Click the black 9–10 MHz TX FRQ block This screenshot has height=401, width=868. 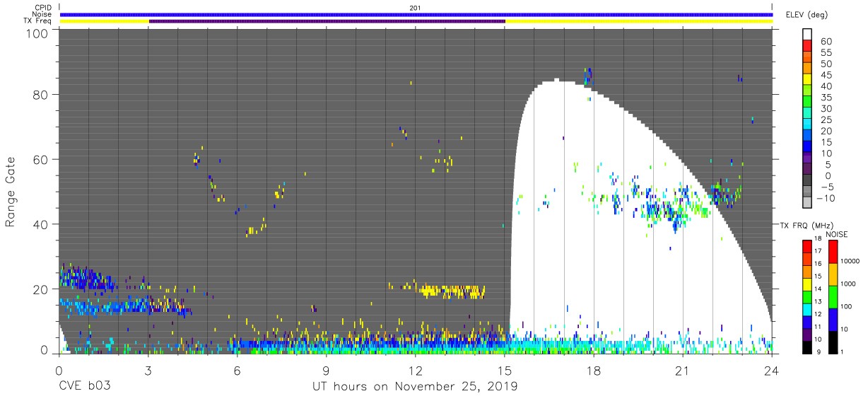tap(807, 347)
